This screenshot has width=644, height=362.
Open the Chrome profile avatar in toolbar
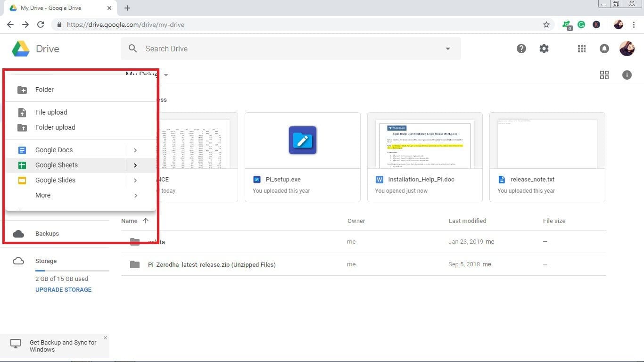[619, 25]
